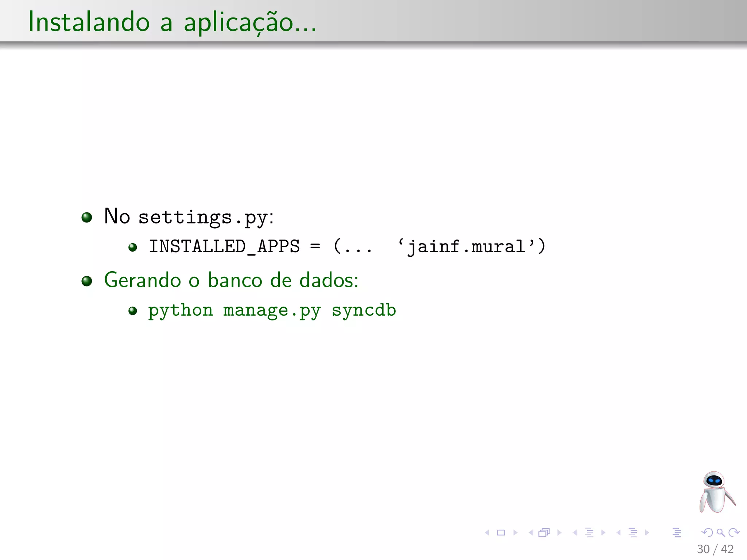
Task: Go back with the undo circular arrow
Action: point(707,533)
